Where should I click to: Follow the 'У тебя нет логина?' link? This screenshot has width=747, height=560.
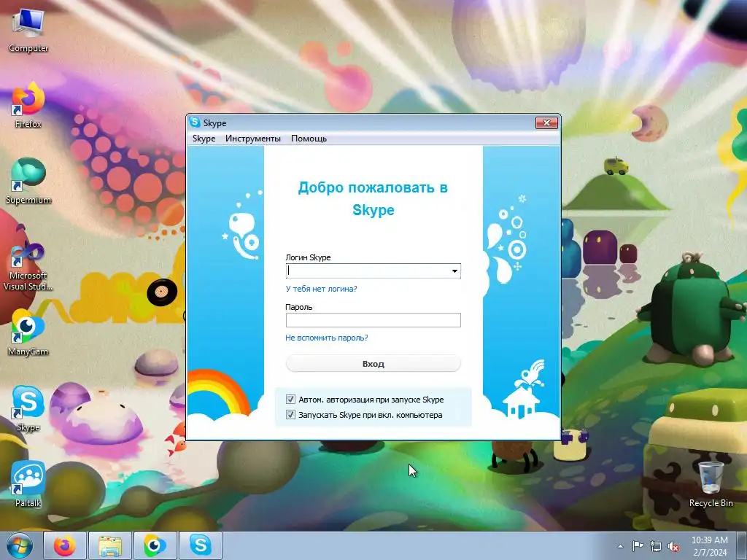[x=321, y=289]
